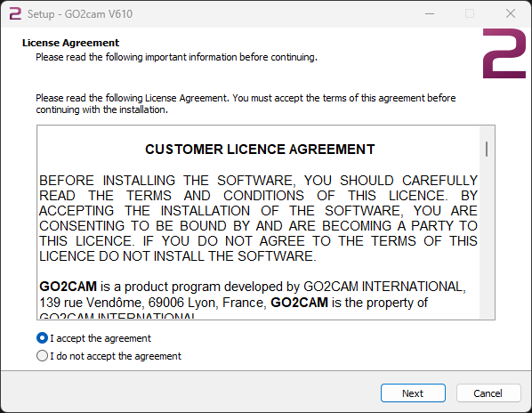Click the "License Agreement" page title
532x413 pixels.
(70, 43)
